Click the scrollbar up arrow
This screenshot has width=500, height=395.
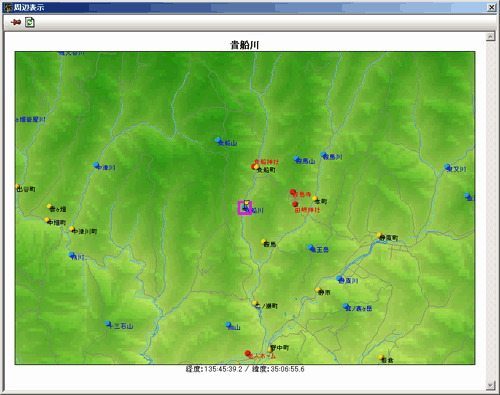tap(490, 36)
